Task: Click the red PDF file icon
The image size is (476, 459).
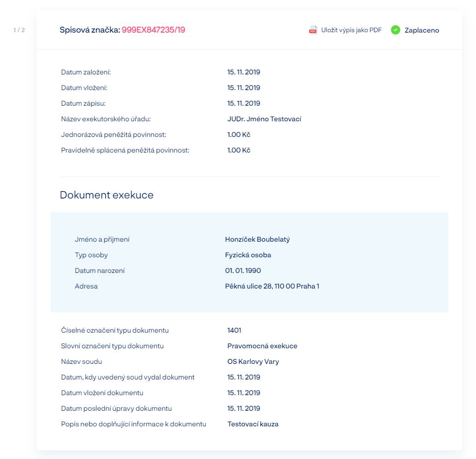Action: click(x=313, y=30)
